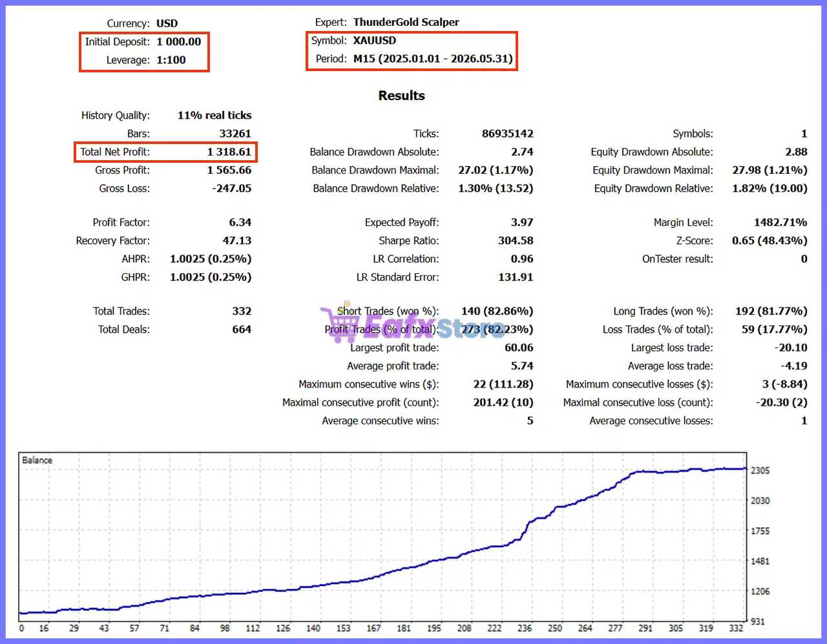
Task: Select the Total Trades value "332"
Action: pos(242,311)
